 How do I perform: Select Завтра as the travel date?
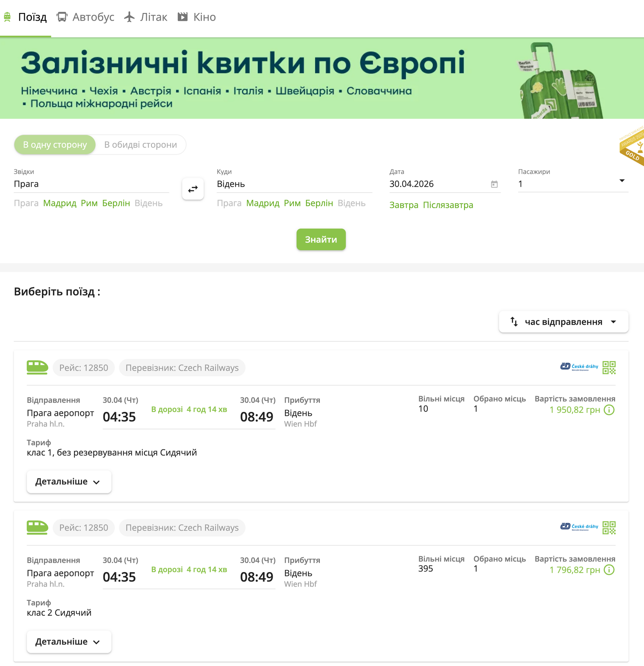click(403, 205)
